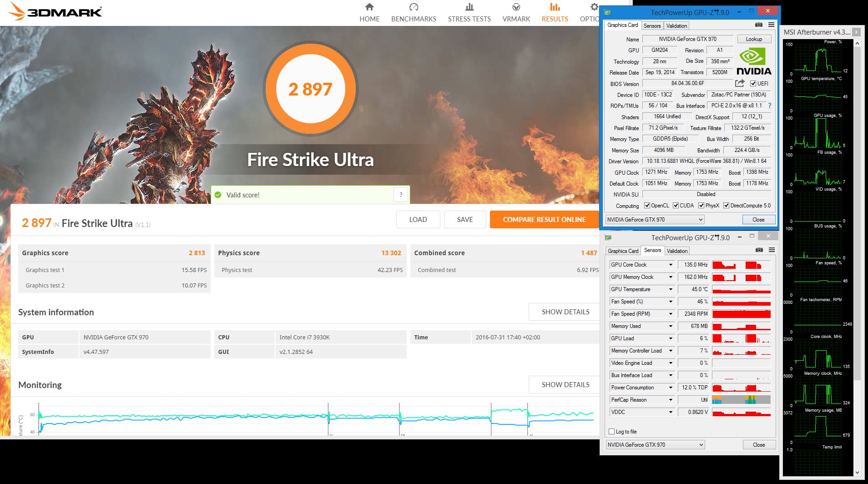The image size is (868, 484).
Task: Click the COMPARE RESULT ONLINE button
Action: coord(544,219)
